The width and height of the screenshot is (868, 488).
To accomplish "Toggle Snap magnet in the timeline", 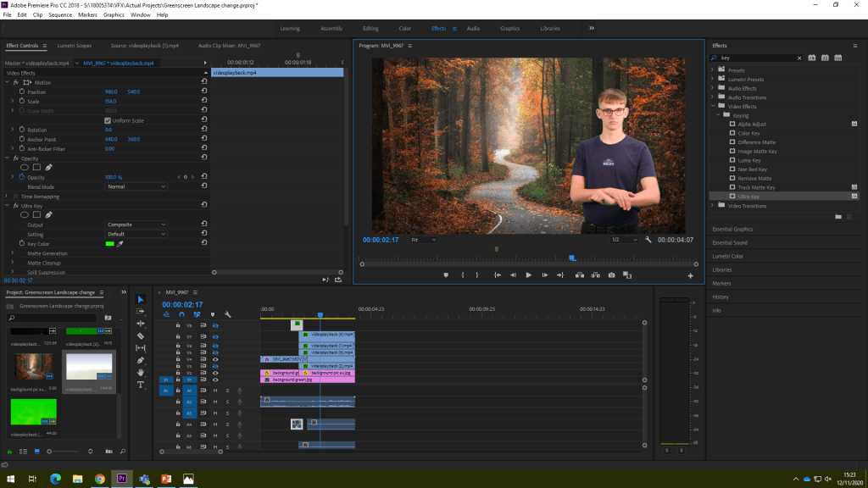I will [181, 314].
